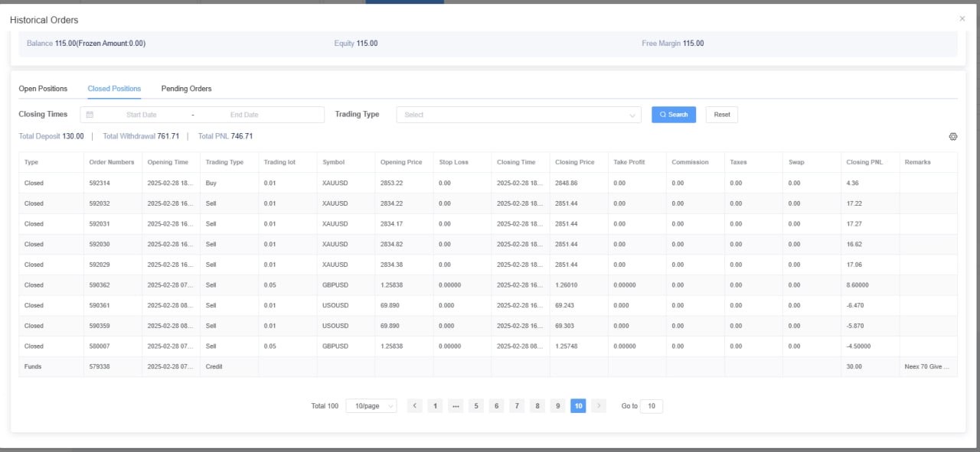Viewport: 980px width, 452px height.
Task: Click the Neex 70 Give remark cell
Action: (928, 366)
